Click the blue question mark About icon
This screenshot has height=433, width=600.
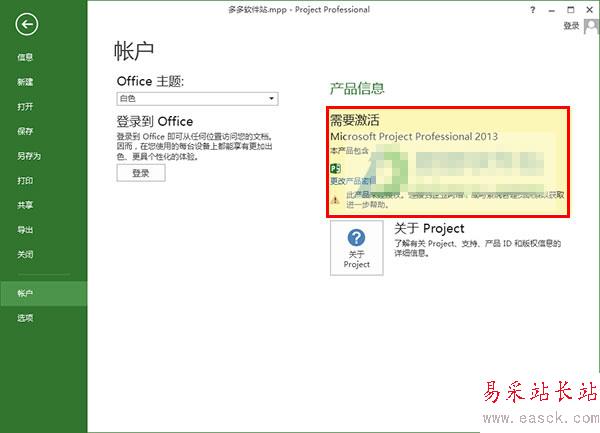coord(356,238)
